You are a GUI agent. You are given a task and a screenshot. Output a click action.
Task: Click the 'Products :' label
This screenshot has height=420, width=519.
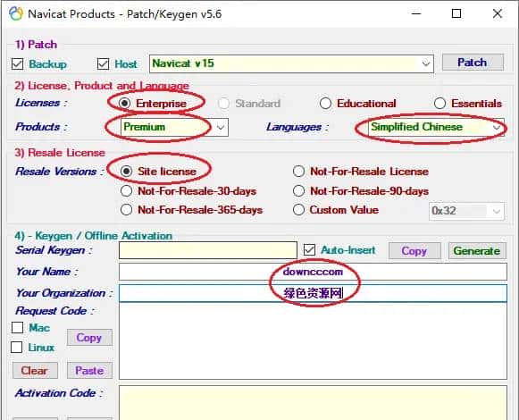click(x=41, y=127)
